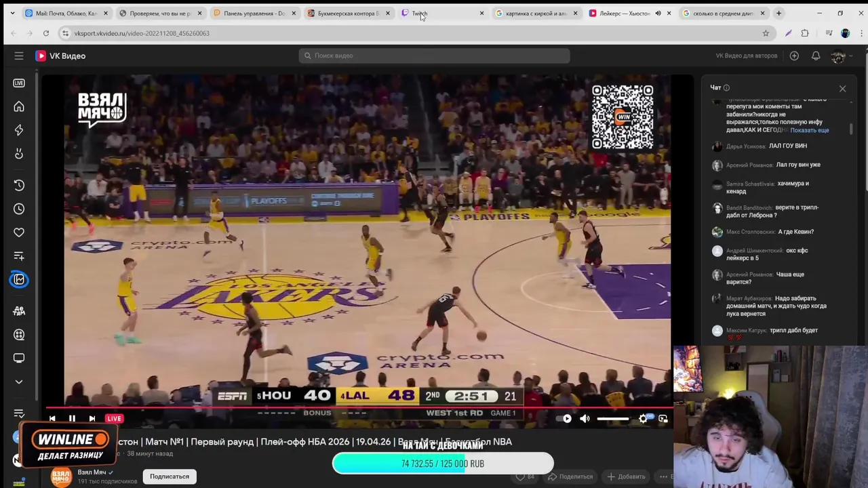The height and width of the screenshot is (488, 868).
Task: Open a new browser tab
Action: tap(778, 13)
